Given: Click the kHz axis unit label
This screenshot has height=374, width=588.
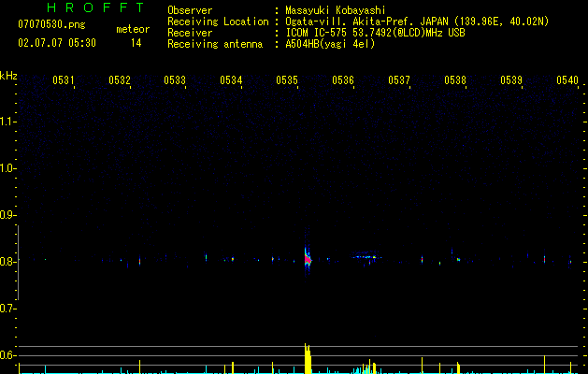Looking at the screenshot, I should [8, 76].
